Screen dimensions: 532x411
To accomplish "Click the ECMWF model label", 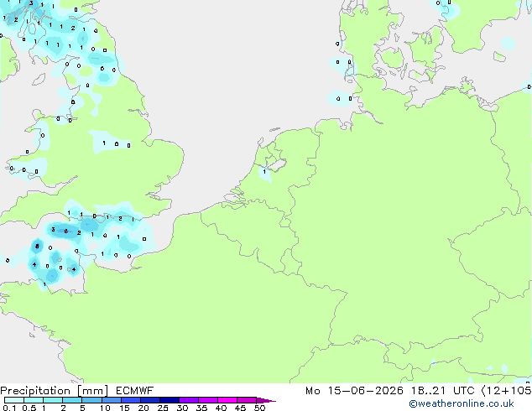I will [135, 391].
